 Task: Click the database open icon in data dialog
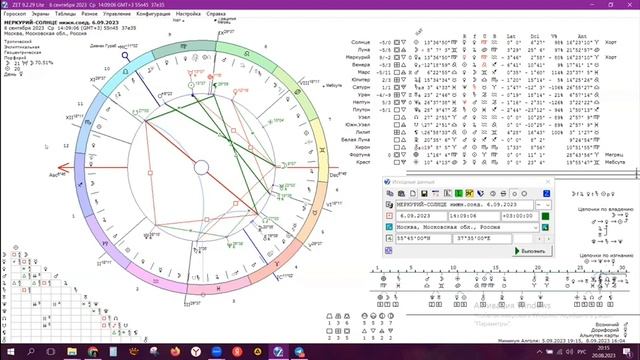pyautogui.click(x=401, y=193)
